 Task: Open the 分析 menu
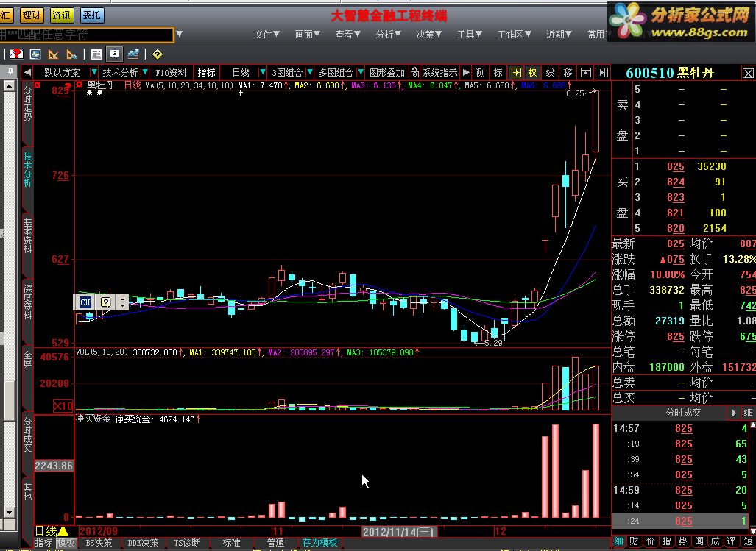click(388, 34)
